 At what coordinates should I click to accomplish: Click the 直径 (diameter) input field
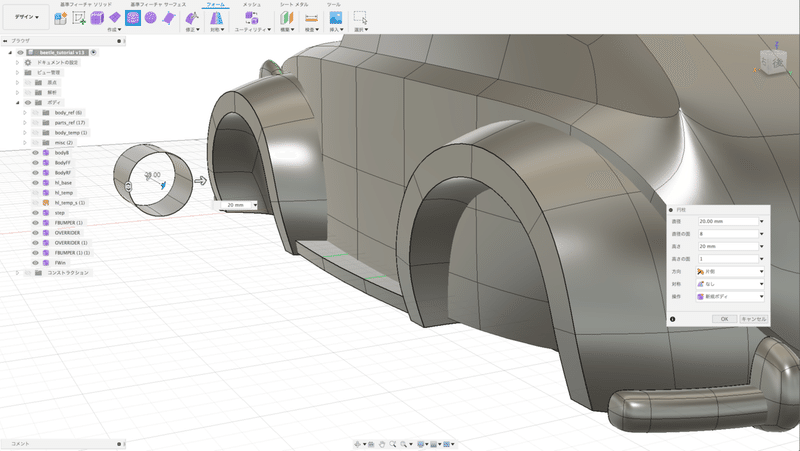click(x=727, y=220)
